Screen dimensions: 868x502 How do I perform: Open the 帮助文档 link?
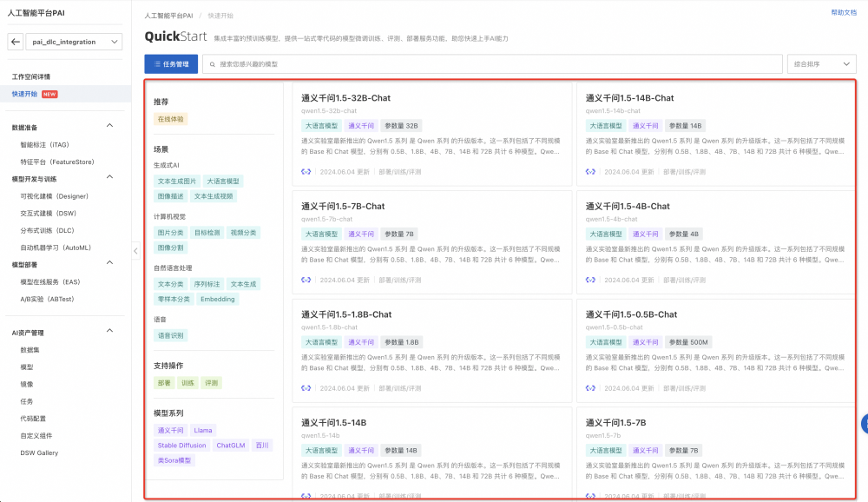click(x=844, y=13)
